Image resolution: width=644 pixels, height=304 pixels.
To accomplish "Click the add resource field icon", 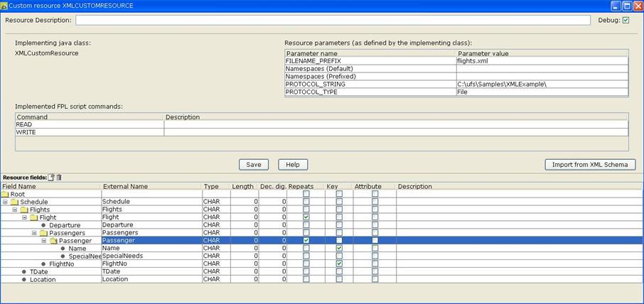I will click(51, 178).
